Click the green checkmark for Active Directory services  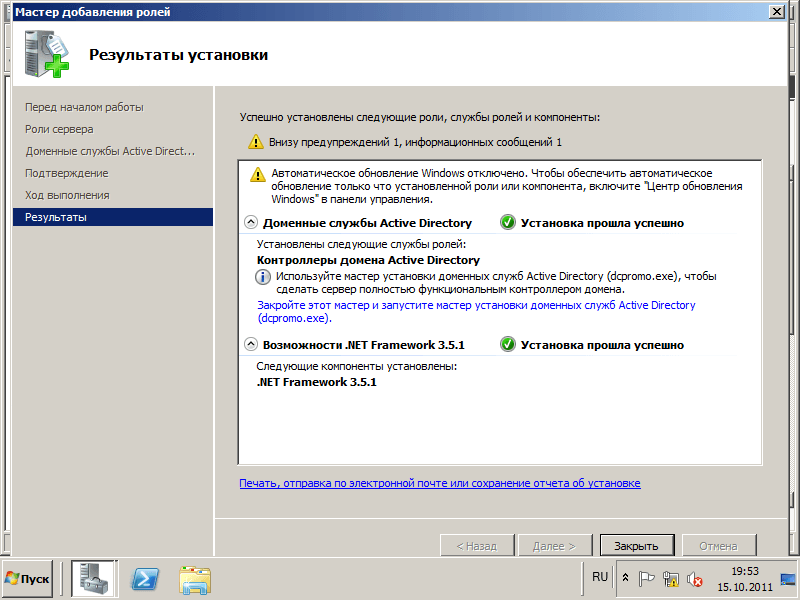pos(508,223)
